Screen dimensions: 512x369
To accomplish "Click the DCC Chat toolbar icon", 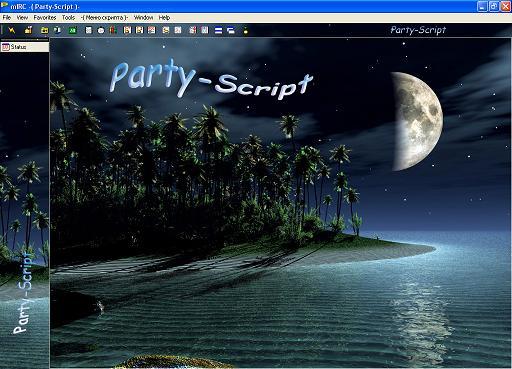I will [x=139, y=30].
